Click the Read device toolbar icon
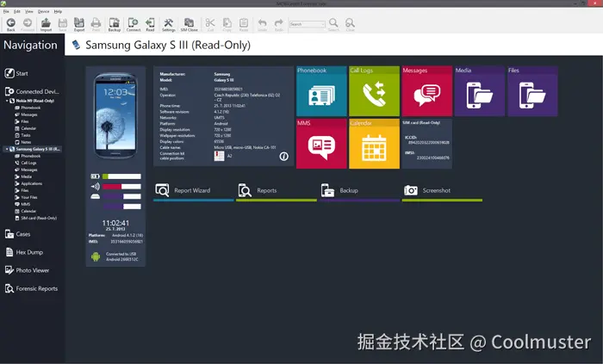The height and width of the screenshot is (364, 603). click(x=151, y=25)
